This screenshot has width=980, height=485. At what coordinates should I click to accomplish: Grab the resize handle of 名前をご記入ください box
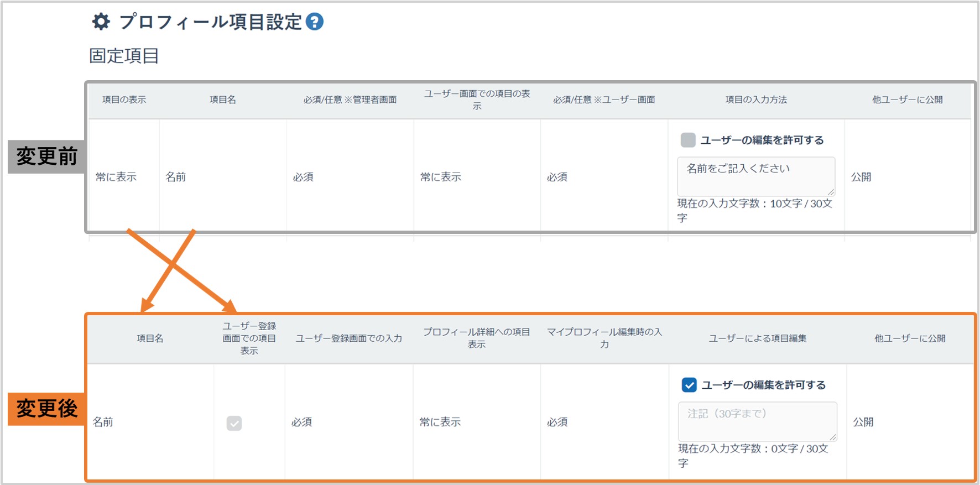(831, 192)
